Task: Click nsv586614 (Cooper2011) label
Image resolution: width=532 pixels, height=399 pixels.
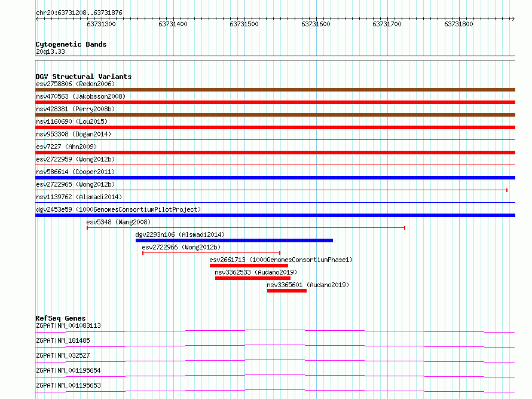Action: pos(75,172)
